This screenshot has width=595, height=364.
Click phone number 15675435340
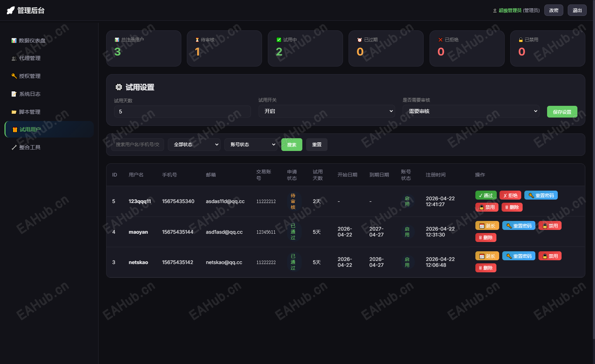point(178,201)
